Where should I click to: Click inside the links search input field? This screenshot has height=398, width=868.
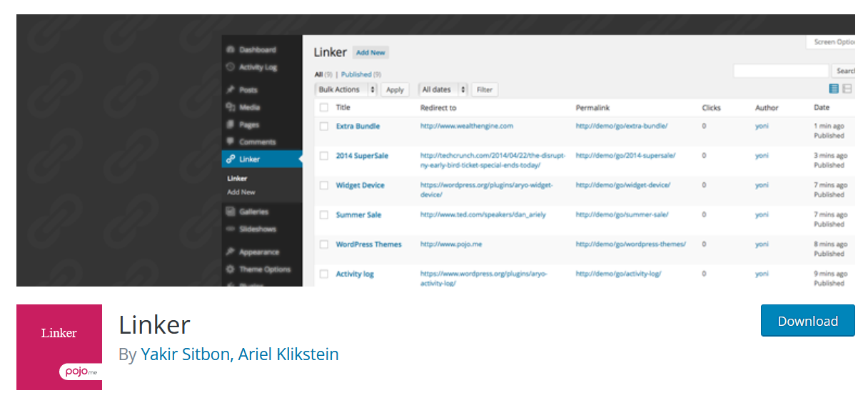781,71
